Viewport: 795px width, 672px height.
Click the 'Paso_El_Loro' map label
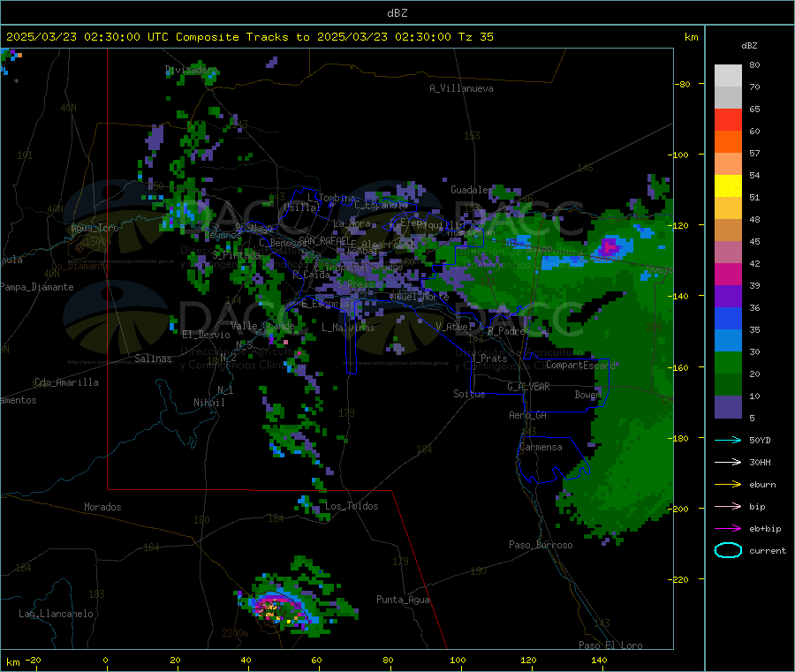(610, 646)
